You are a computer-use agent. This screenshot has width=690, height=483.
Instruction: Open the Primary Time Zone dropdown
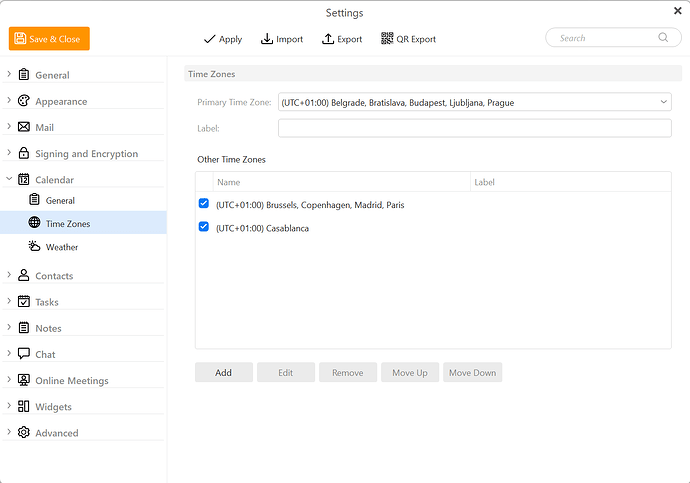coord(664,102)
